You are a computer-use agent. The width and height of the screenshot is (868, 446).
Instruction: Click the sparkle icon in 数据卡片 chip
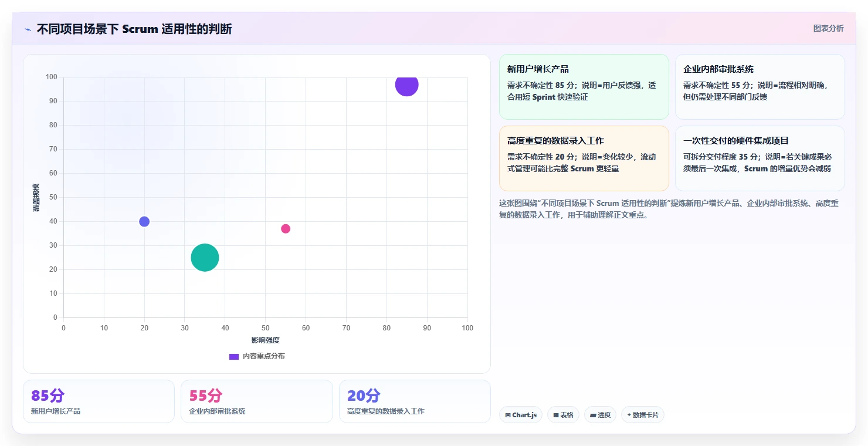(x=629, y=415)
